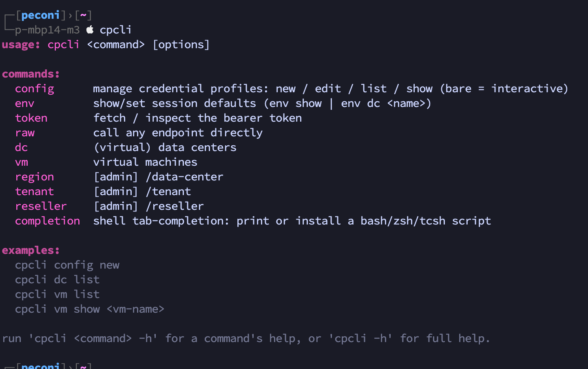Click the 'raw' command in the list
Image resolution: width=588 pixels, height=369 pixels.
[25, 133]
